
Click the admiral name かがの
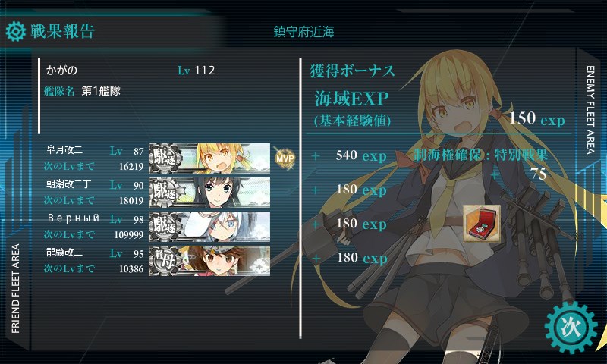(61, 71)
